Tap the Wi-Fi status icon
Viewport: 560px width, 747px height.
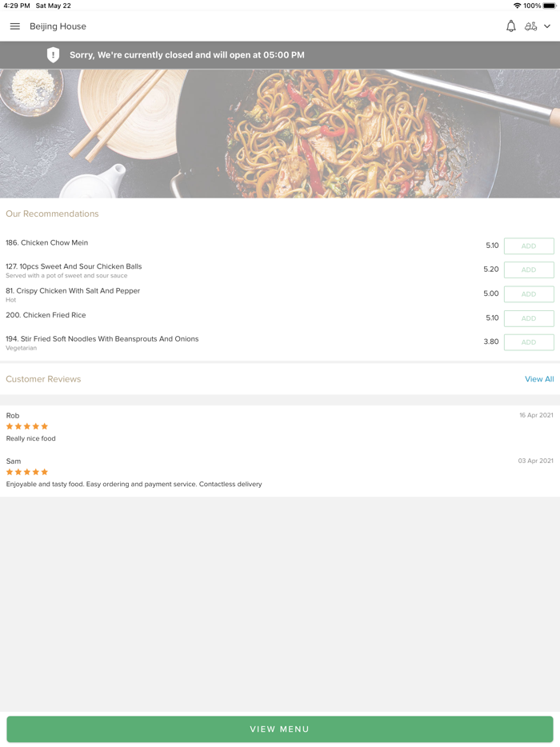pyautogui.click(x=517, y=6)
